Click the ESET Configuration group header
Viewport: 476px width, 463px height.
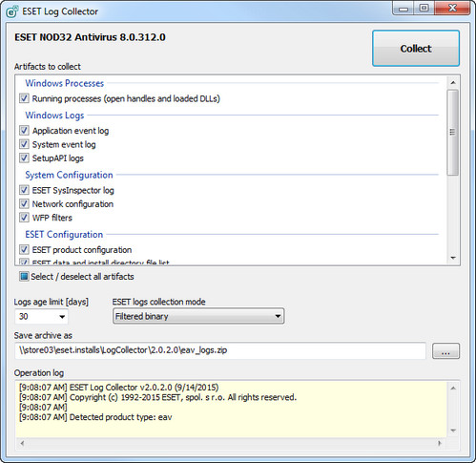64,234
